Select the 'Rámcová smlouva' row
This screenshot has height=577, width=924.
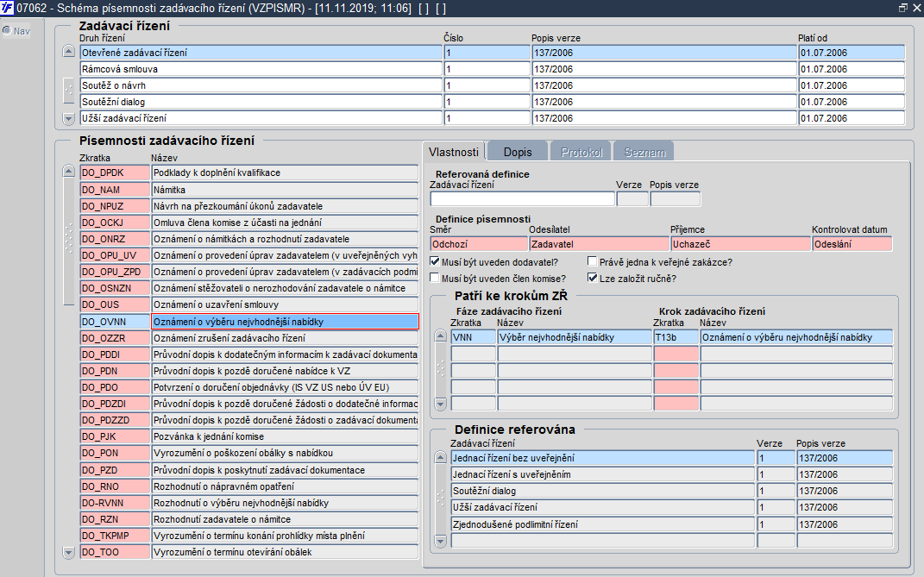pyautogui.click(x=261, y=69)
